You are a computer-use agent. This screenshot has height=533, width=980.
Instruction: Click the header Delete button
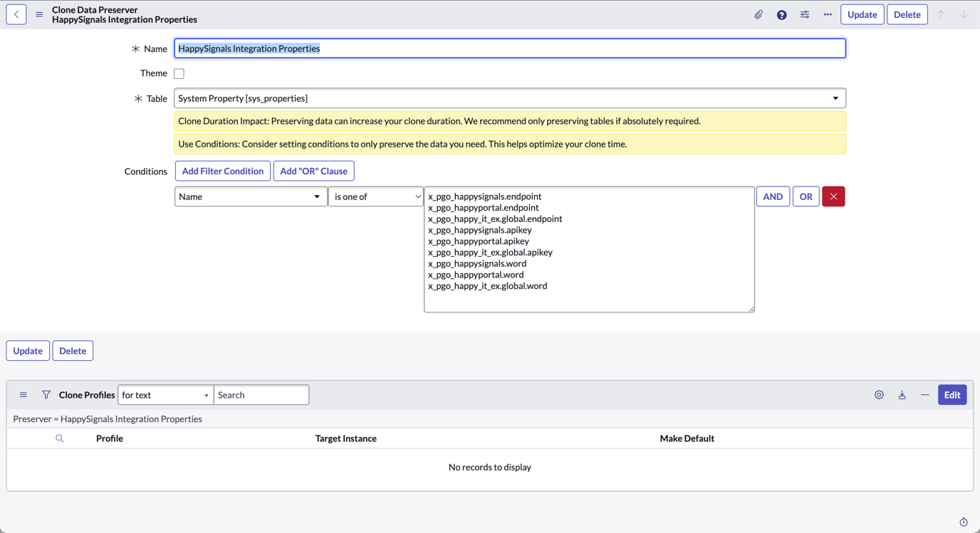907,14
